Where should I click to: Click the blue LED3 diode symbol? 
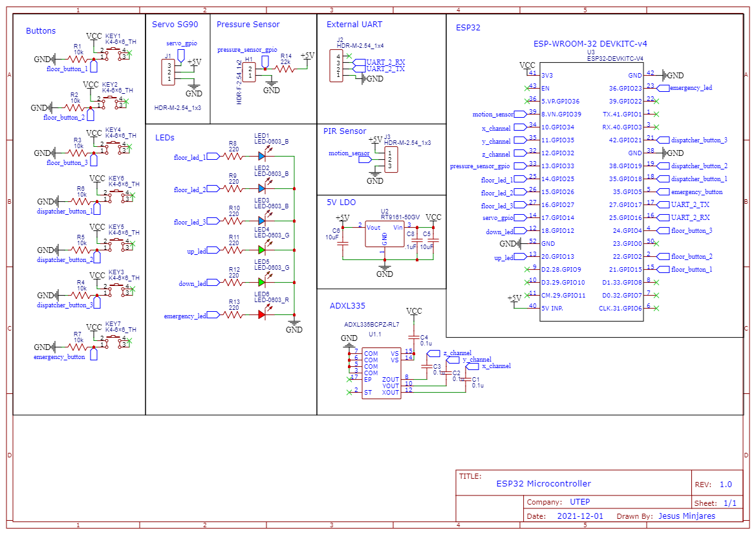point(262,221)
